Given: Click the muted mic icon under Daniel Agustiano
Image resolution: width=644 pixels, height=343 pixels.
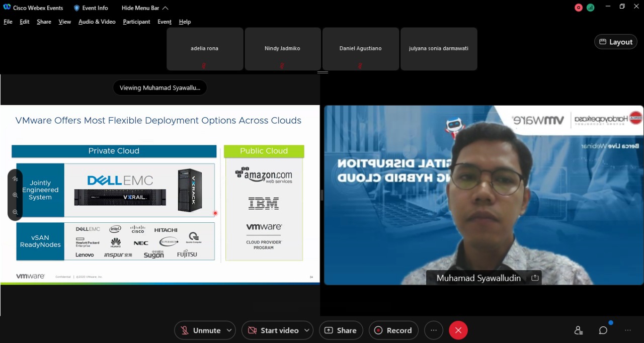Looking at the screenshot, I should [x=360, y=65].
